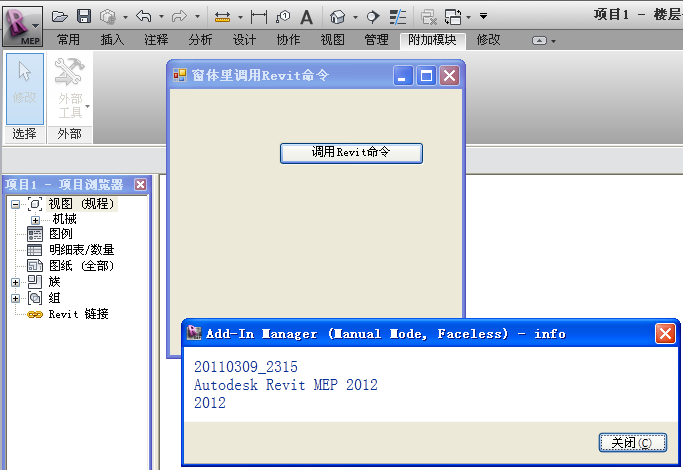Select the Measure tool icon
The image size is (683, 470).
(223, 17)
